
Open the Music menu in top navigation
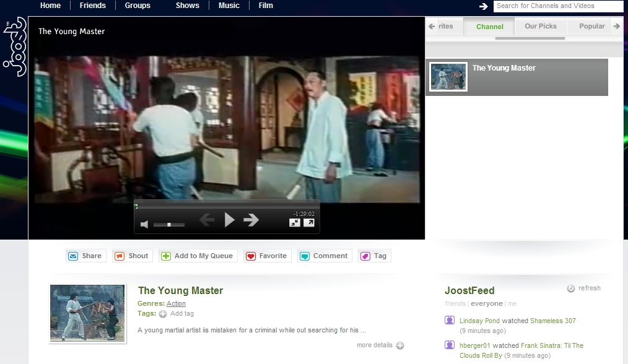229,6
